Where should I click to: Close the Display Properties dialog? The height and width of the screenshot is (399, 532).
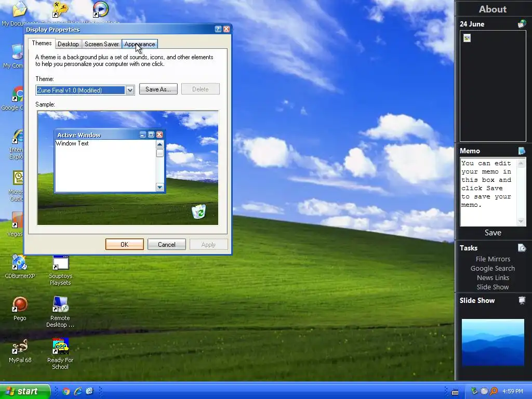(x=227, y=29)
